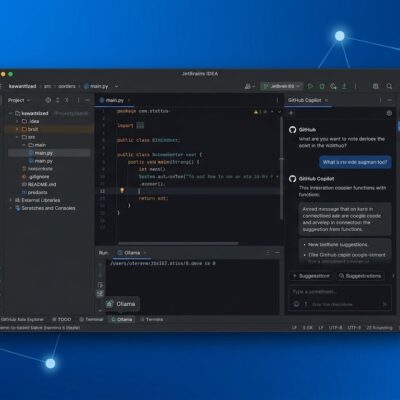
Task: Click the soft-wrap icon in the Run side toolbar
Action: point(100,285)
